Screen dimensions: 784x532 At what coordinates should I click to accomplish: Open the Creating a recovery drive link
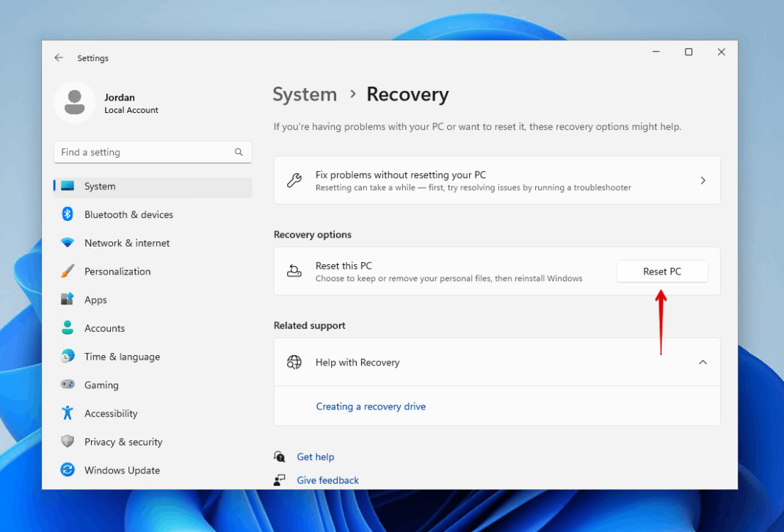pos(371,406)
